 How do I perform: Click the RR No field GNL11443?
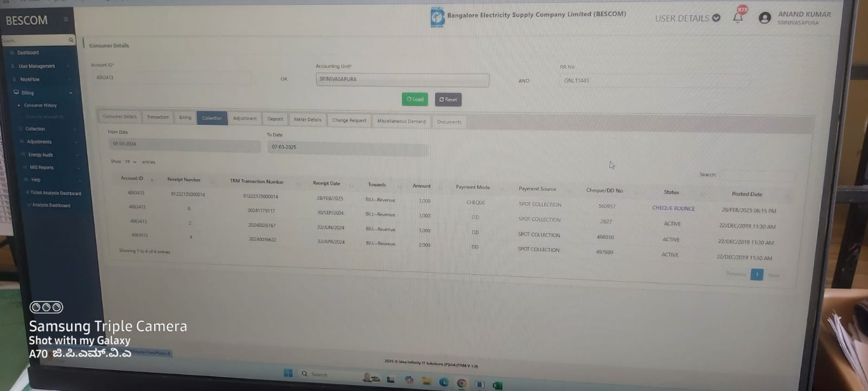click(655, 81)
